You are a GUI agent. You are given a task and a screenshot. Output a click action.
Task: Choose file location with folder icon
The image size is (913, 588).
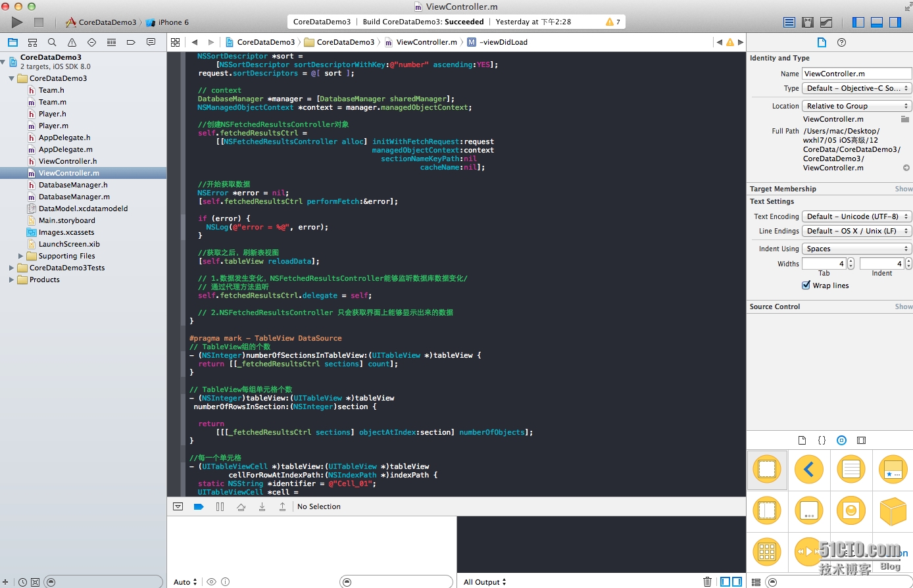(x=905, y=119)
